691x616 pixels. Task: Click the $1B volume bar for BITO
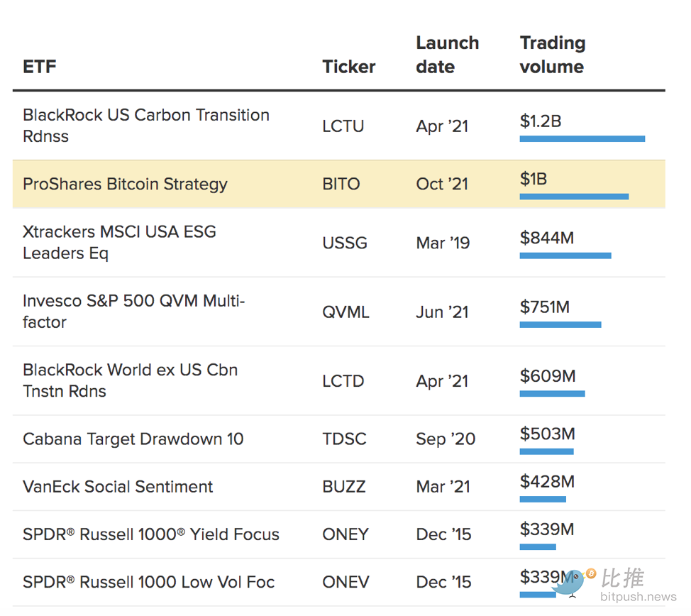(x=573, y=197)
